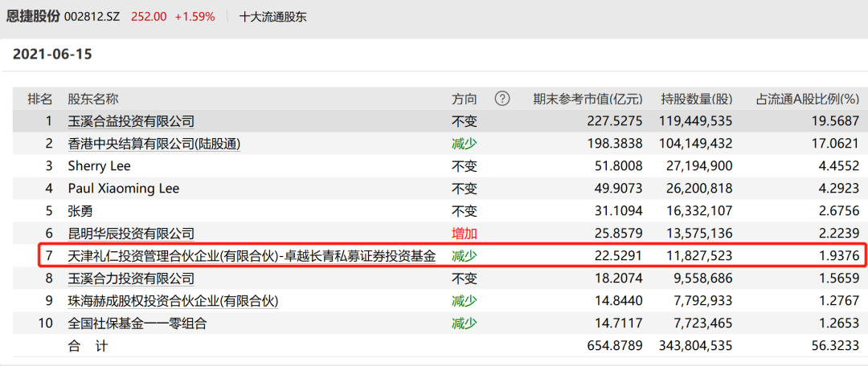Viewport: 868px width, 366px height.
Task: Click the question mark help icon
Action: [502, 99]
